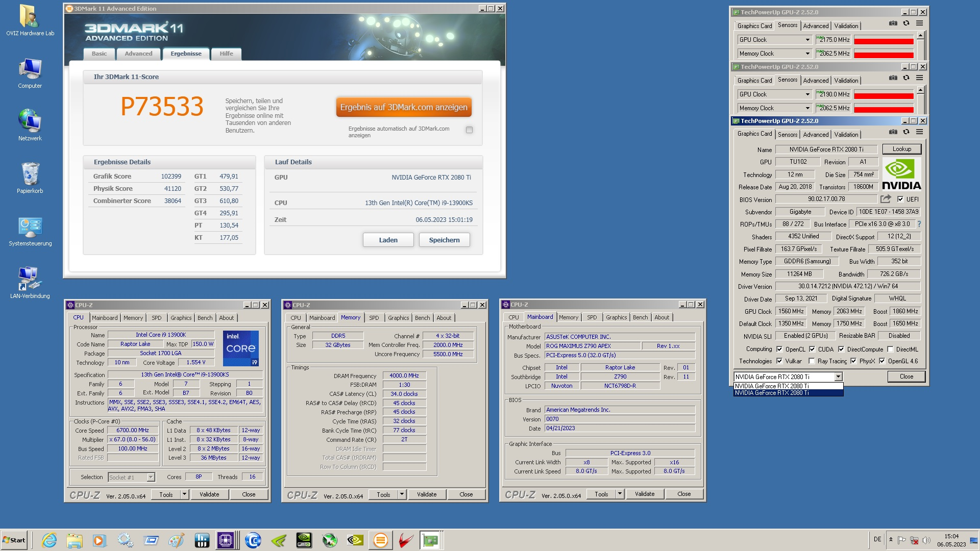The image size is (980, 551).
Task: Open Windows Media Player taskbar icon
Action: coord(100,540)
